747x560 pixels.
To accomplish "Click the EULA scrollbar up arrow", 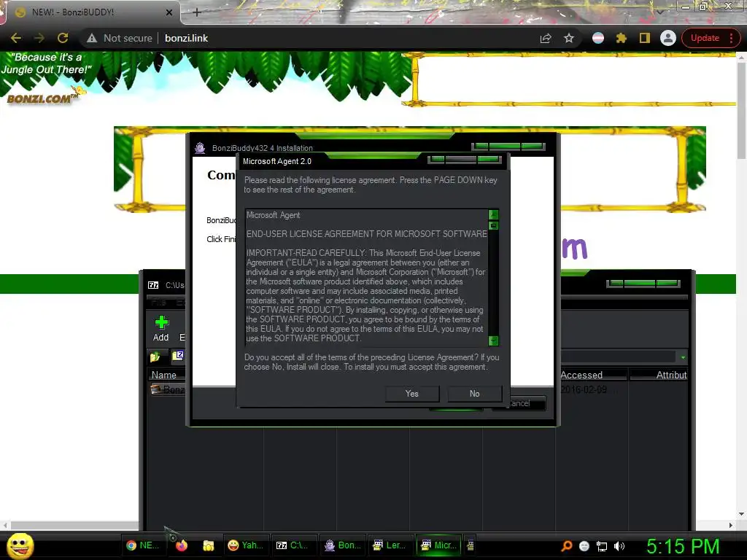I will [x=494, y=214].
